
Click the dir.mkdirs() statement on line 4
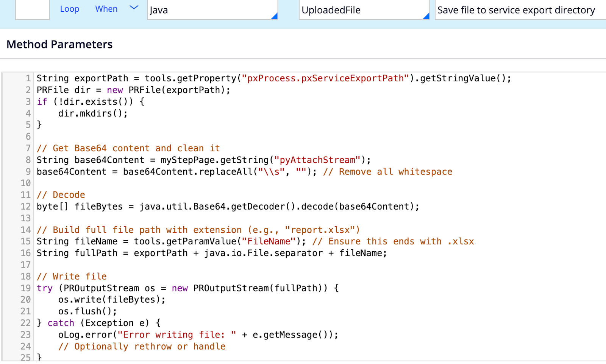click(x=93, y=114)
